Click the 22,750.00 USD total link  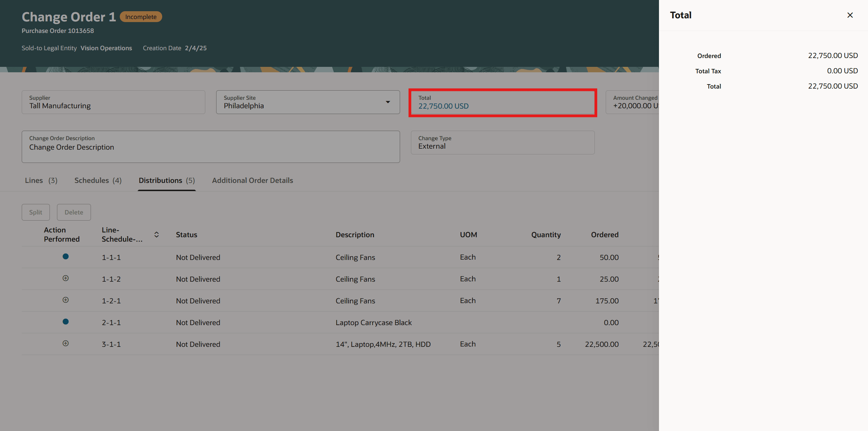[443, 106]
